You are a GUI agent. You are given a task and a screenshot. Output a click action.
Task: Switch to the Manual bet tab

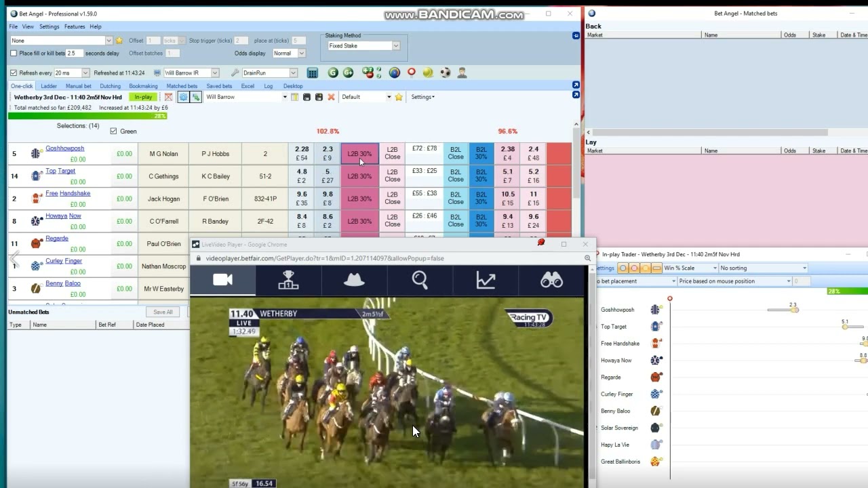78,86
